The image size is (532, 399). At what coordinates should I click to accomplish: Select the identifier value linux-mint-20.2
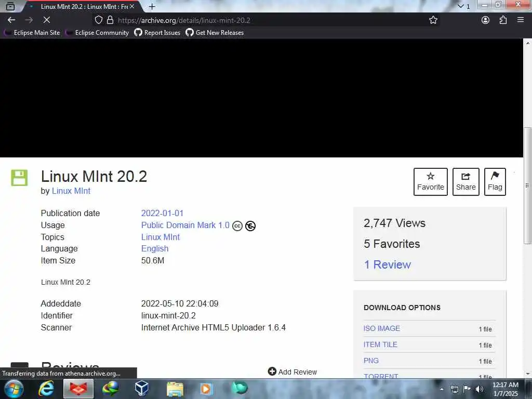[x=168, y=315]
